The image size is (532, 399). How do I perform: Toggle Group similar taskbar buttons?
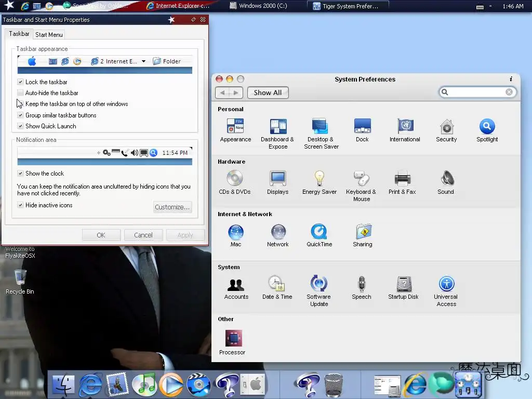20,115
